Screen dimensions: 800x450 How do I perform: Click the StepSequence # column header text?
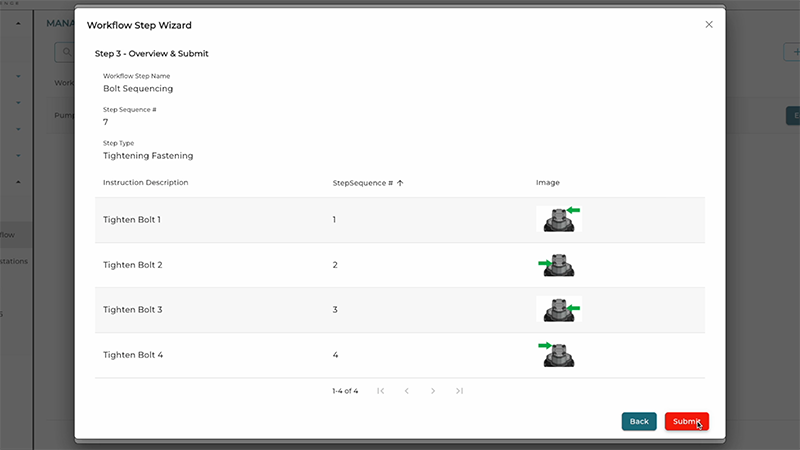pyautogui.click(x=361, y=183)
